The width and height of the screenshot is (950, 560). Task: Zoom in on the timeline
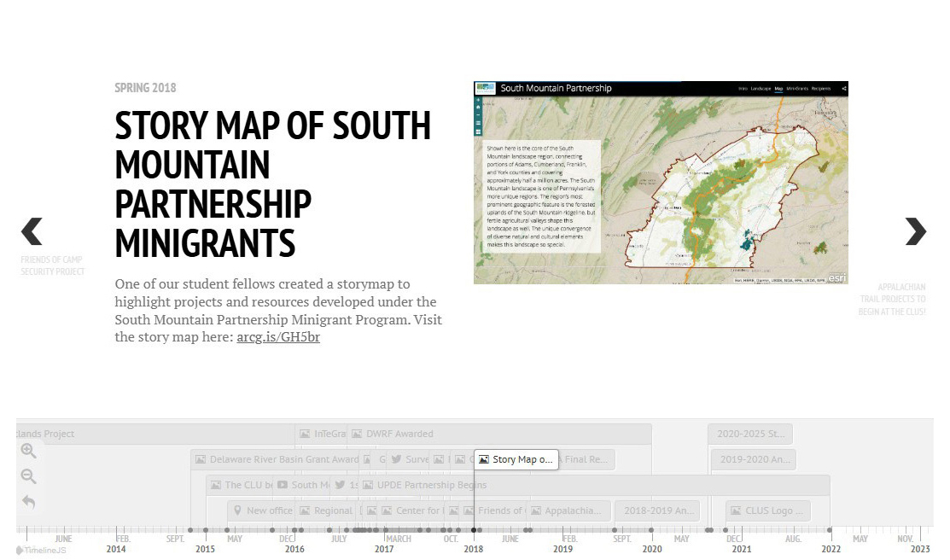(28, 452)
